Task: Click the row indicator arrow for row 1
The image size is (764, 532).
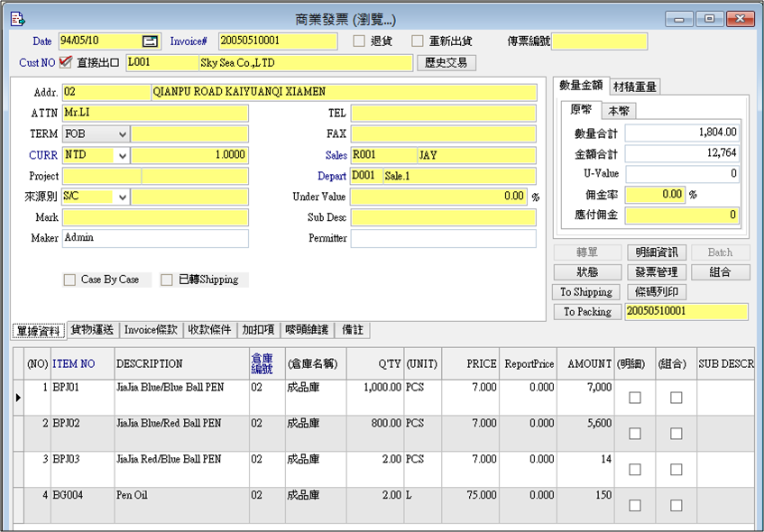Action: (18, 398)
